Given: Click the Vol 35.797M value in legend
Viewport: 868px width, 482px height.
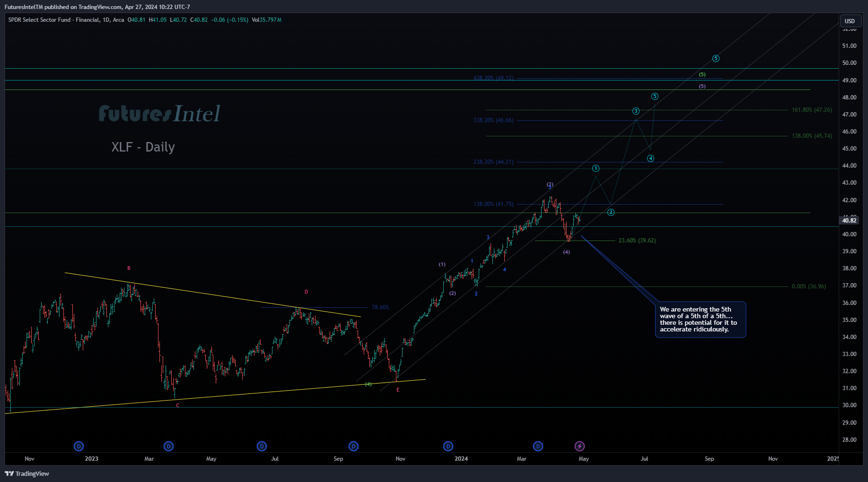Looking at the screenshot, I should click(267, 20).
